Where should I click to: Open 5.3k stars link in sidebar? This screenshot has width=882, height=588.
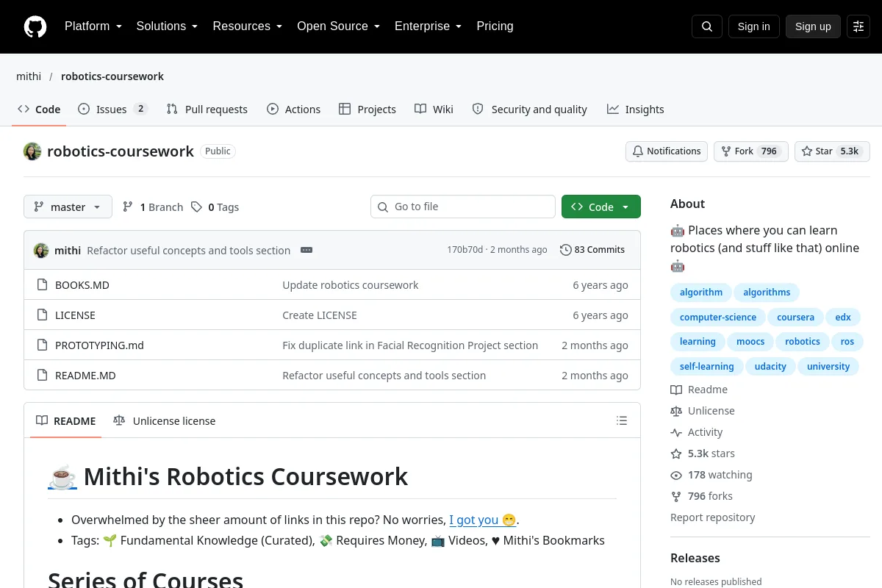(703, 453)
